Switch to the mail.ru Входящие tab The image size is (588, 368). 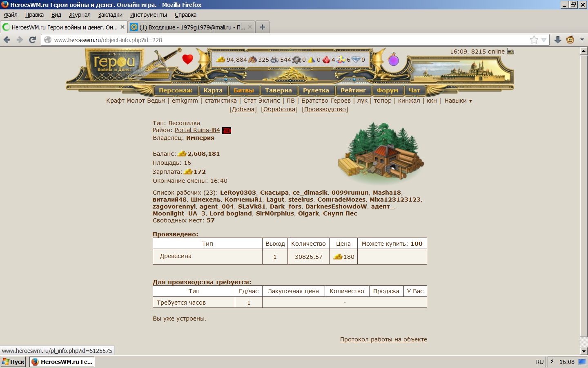[x=192, y=27]
